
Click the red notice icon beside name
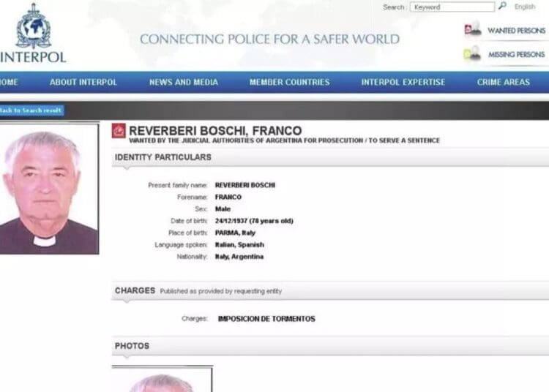tap(119, 131)
